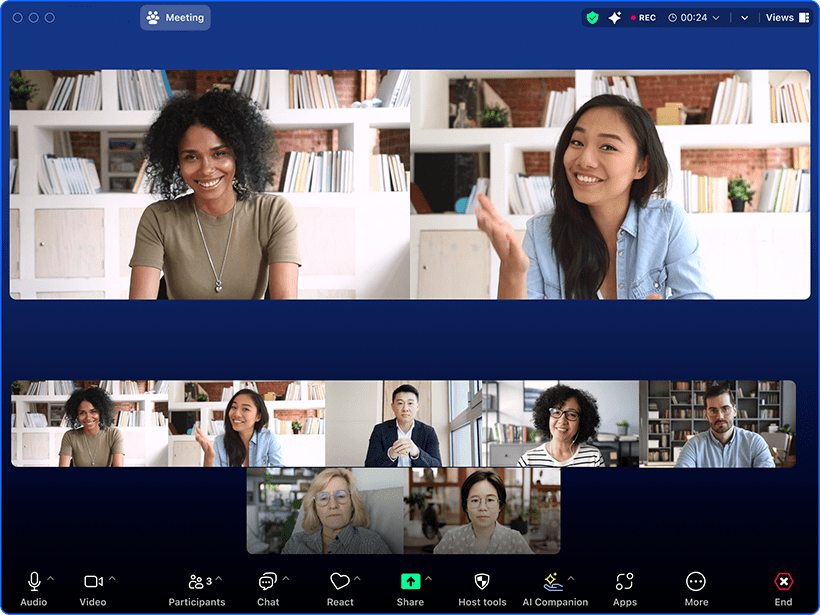Send a reaction with the React icon
Viewport: 820px width, 615px height.
tap(340, 580)
